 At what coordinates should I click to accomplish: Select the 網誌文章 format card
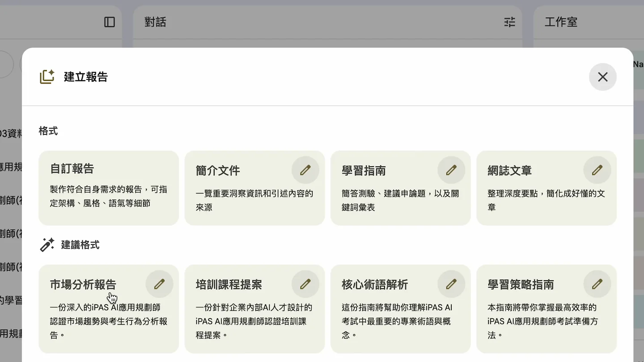(x=547, y=188)
